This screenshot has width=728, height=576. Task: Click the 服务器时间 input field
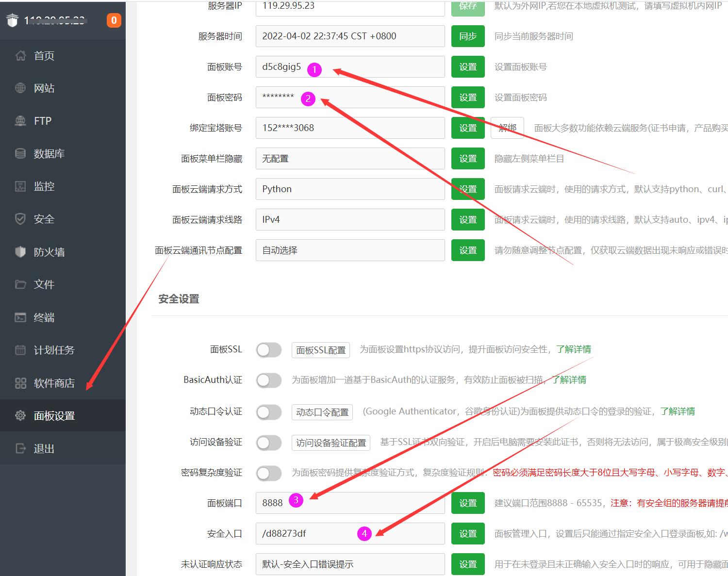click(350, 36)
